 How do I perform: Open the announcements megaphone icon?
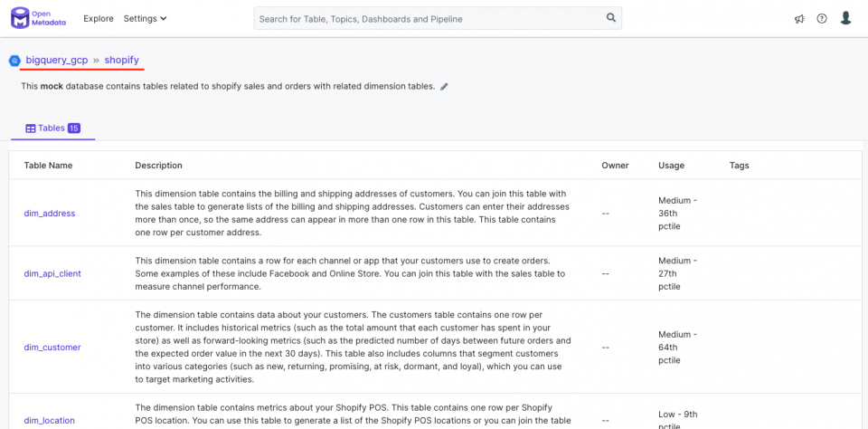tap(798, 19)
